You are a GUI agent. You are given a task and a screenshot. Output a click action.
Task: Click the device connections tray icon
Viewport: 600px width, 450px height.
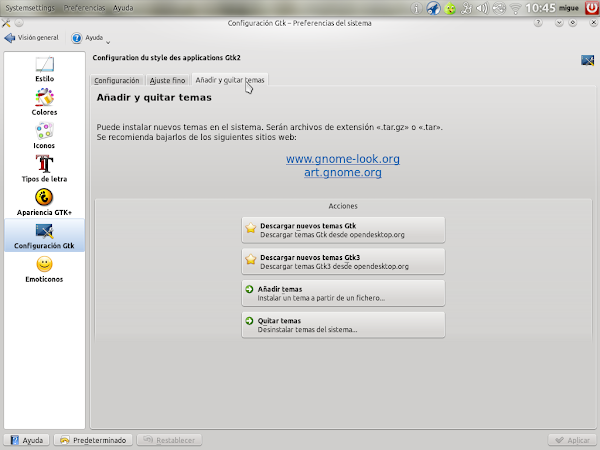click(466, 8)
